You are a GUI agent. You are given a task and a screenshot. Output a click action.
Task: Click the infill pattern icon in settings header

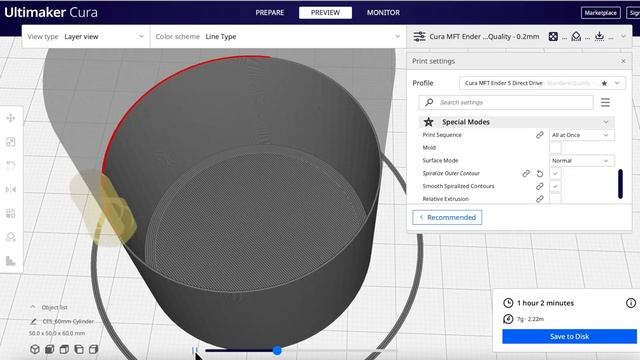tap(553, 37)
